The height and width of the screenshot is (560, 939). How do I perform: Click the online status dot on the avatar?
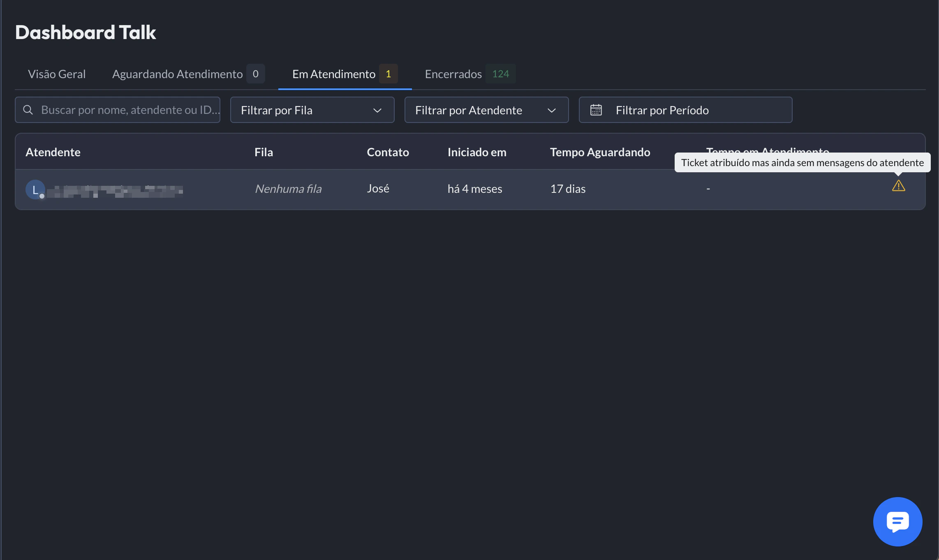[42, 197]
